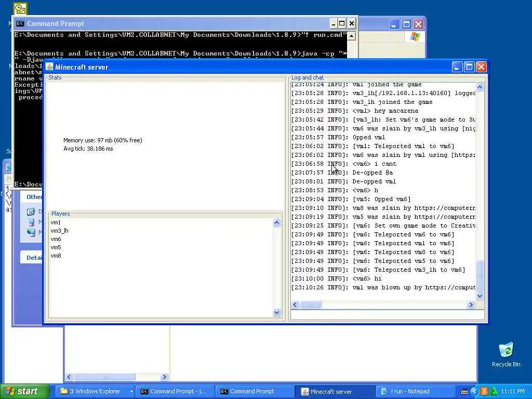Image resolution: width=532 pixels, height=399 pixels.
Task: Click log horizontal scrollbar thumb
Action: point(310,304)
